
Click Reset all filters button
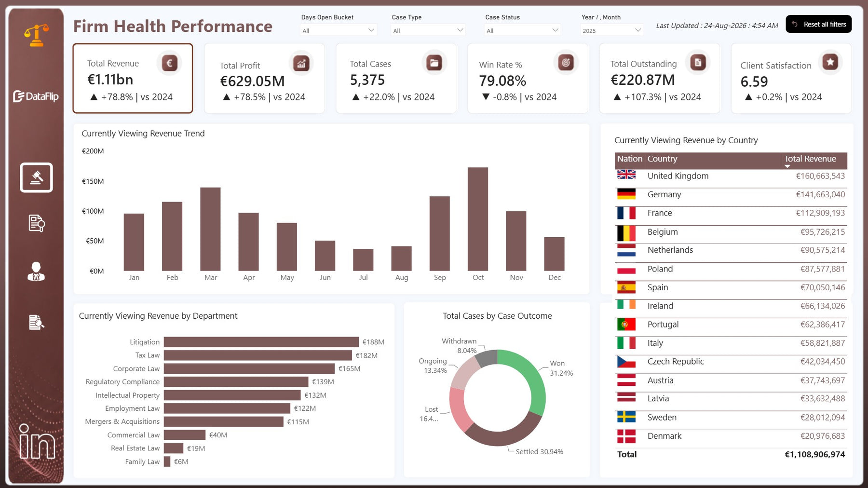tap(818, 24)
